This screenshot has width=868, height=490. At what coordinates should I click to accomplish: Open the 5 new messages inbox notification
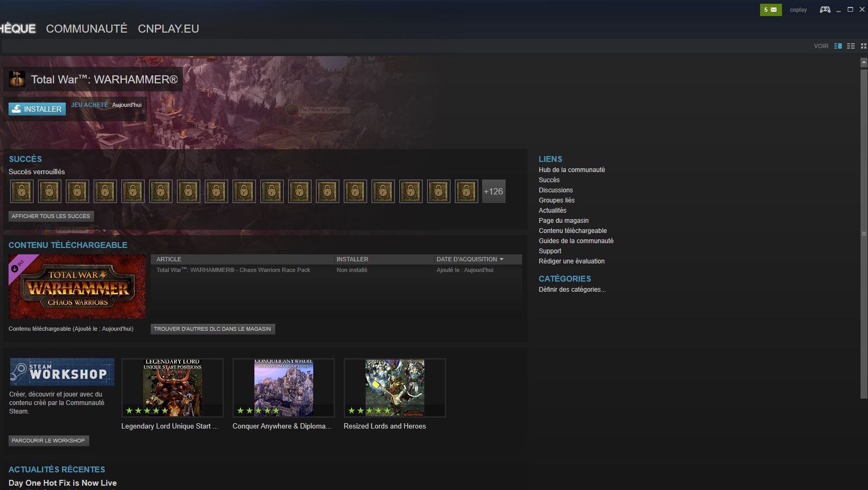tap(770, 10)
